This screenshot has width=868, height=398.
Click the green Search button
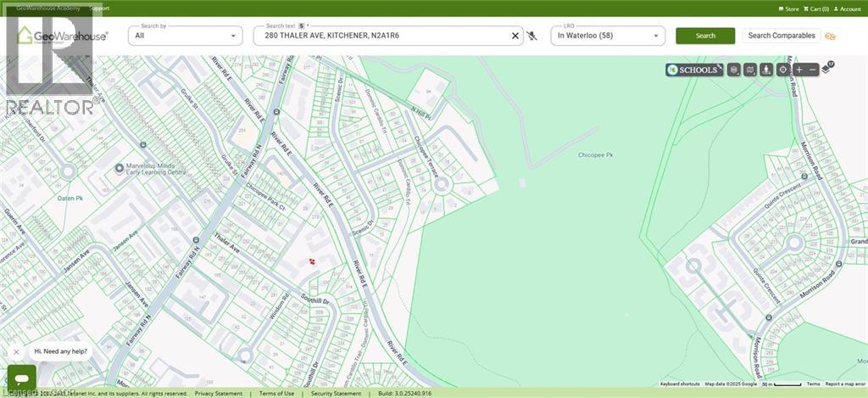pos(705,36)
